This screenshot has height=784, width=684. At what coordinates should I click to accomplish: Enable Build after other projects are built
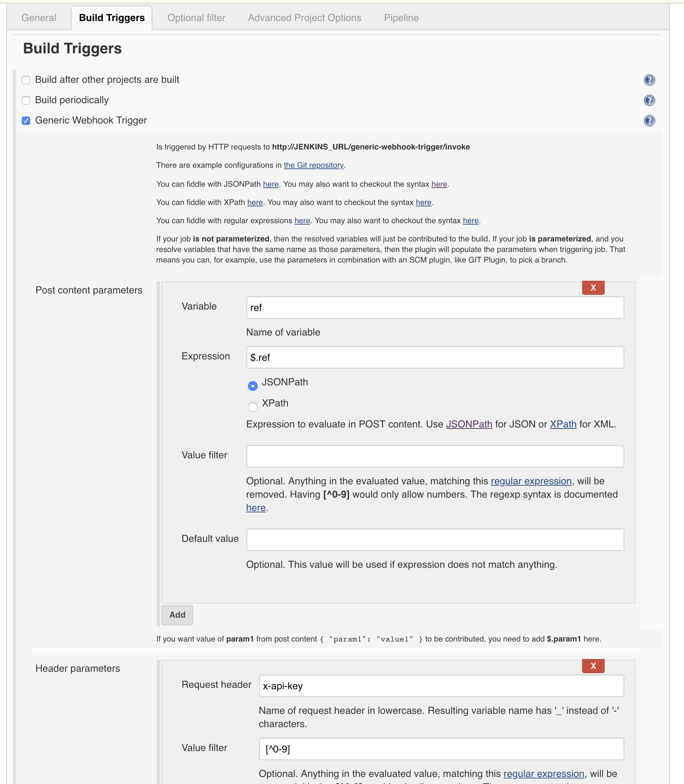pyautogui.click(x=26, y=80)
